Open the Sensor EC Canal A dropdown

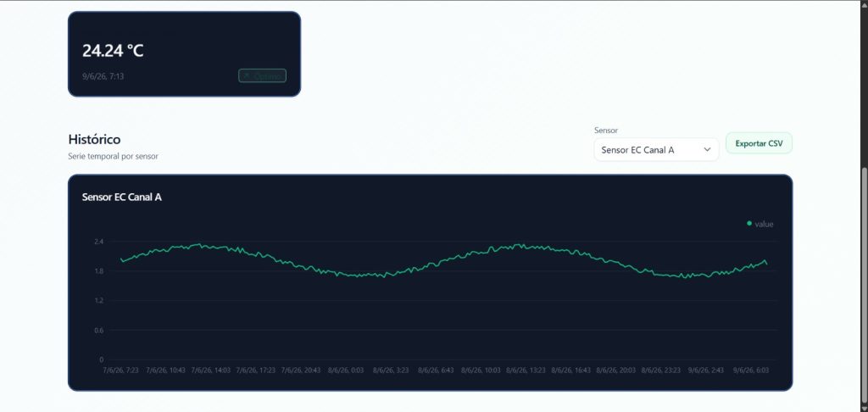(x=656, y=149)
